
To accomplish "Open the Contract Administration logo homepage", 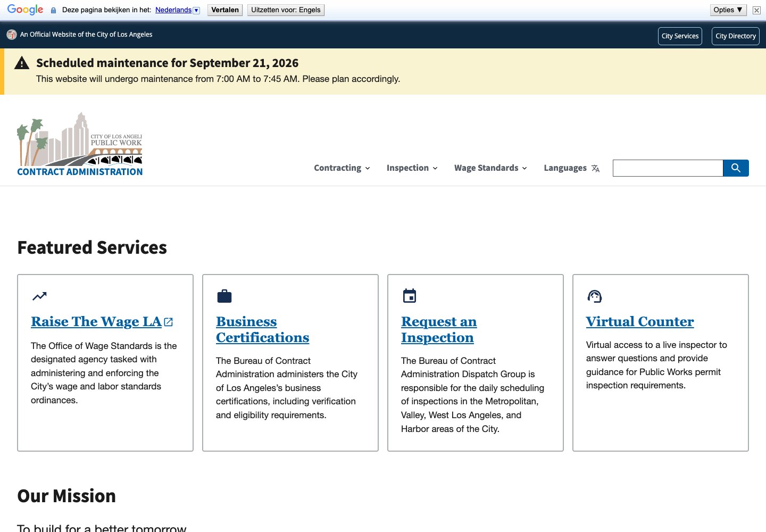I will pos(80,144).
